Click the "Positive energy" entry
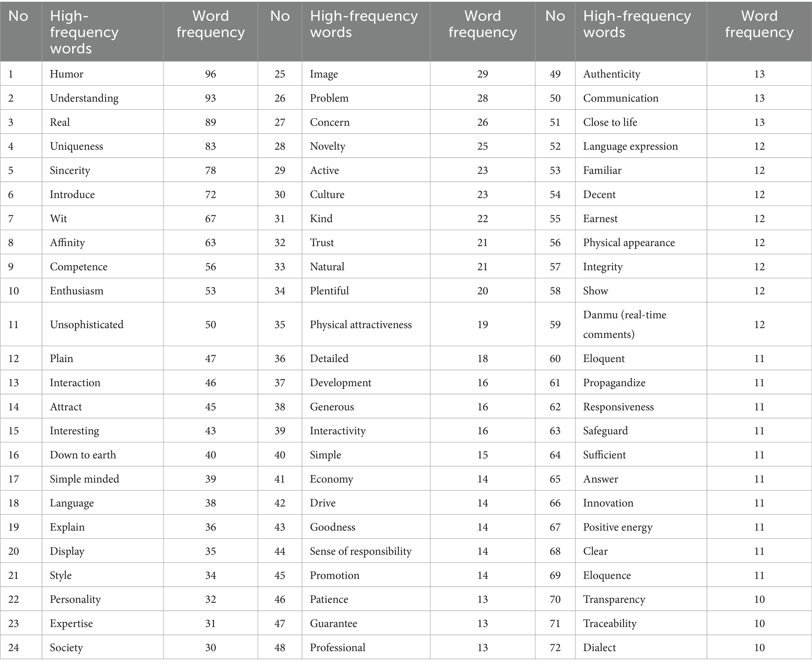812x666 pixels. (617, 527)
